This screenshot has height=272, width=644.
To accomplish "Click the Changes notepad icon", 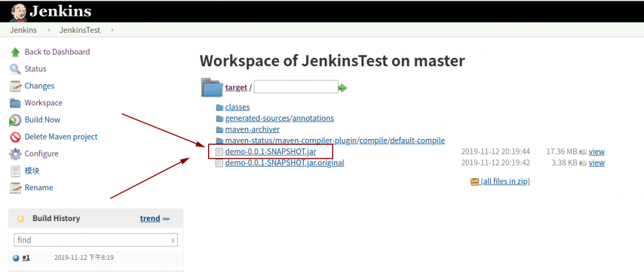I will [15, 86].
